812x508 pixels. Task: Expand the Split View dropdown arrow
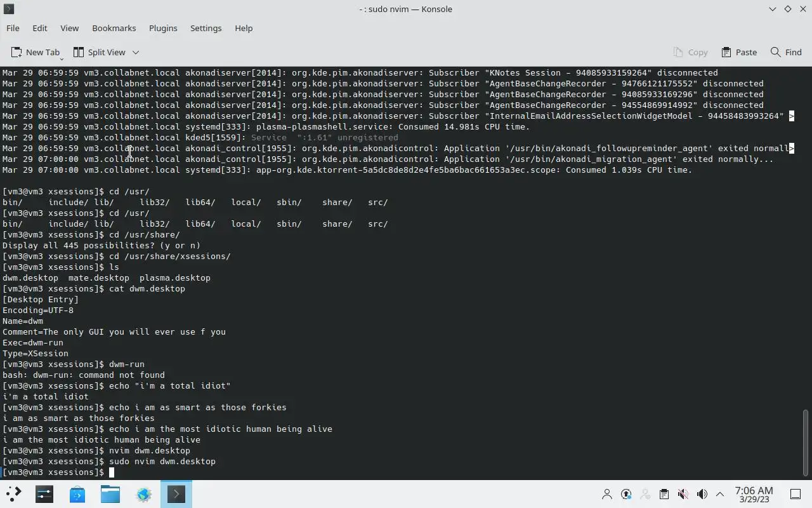[135, 52]
